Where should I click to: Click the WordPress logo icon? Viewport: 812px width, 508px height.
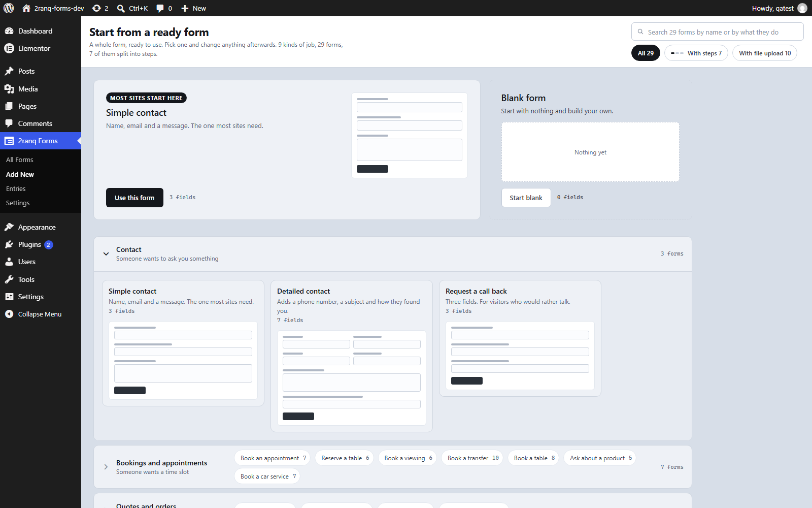coord(9,8)
